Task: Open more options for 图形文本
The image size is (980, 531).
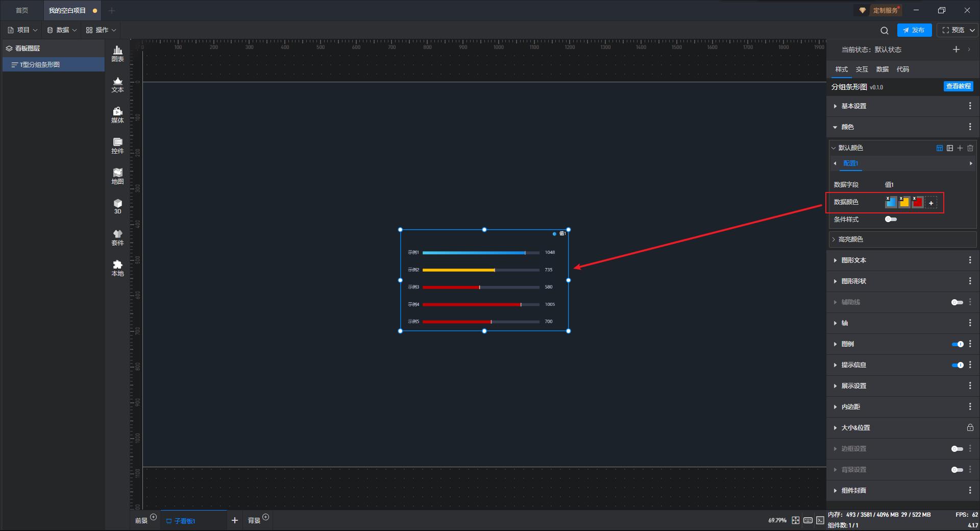Action: (970, 260)
